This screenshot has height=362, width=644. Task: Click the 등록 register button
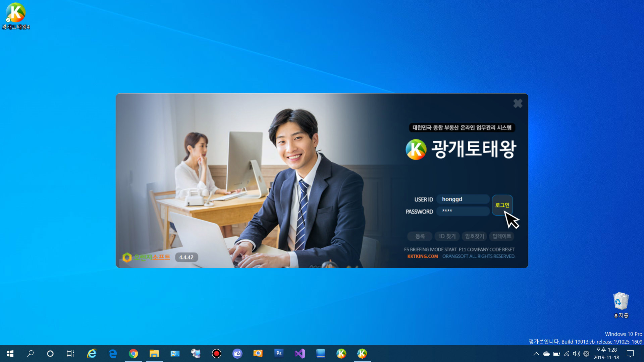coord(420,236)
